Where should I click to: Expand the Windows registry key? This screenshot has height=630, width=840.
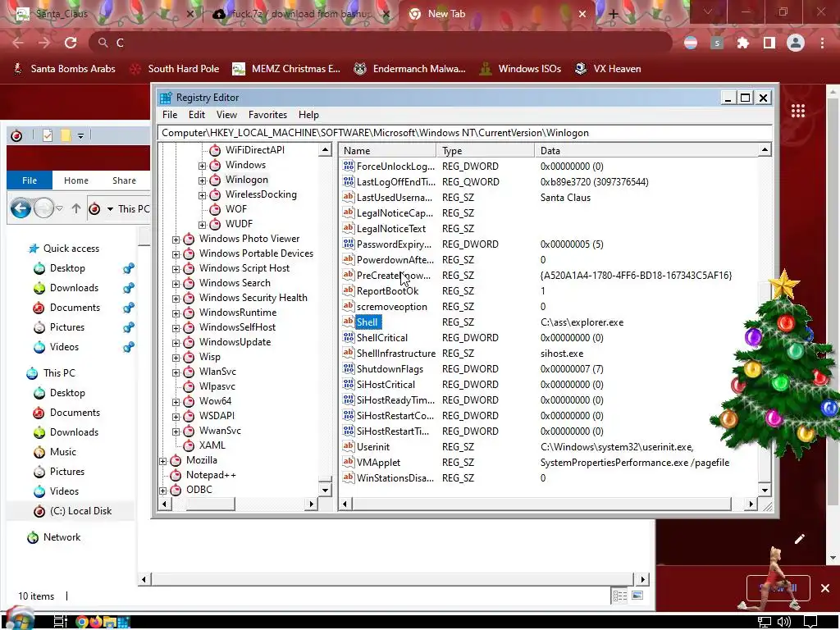(x=202, y=166)
